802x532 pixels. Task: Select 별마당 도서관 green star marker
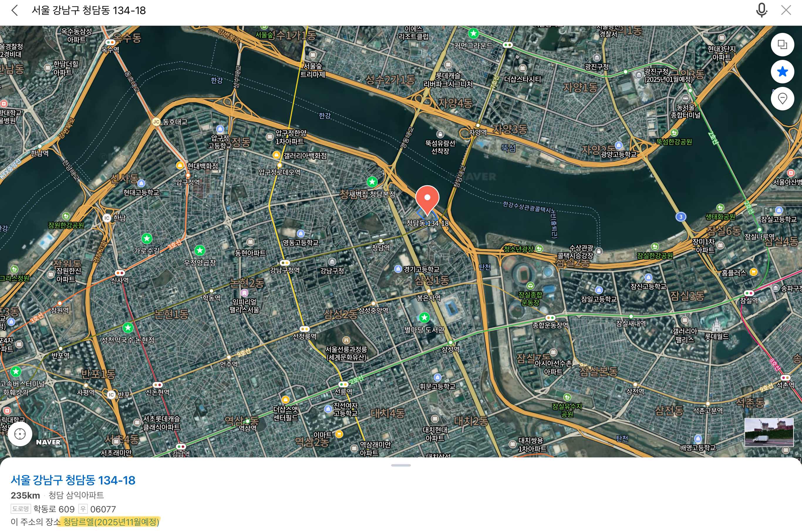point(424,318)
